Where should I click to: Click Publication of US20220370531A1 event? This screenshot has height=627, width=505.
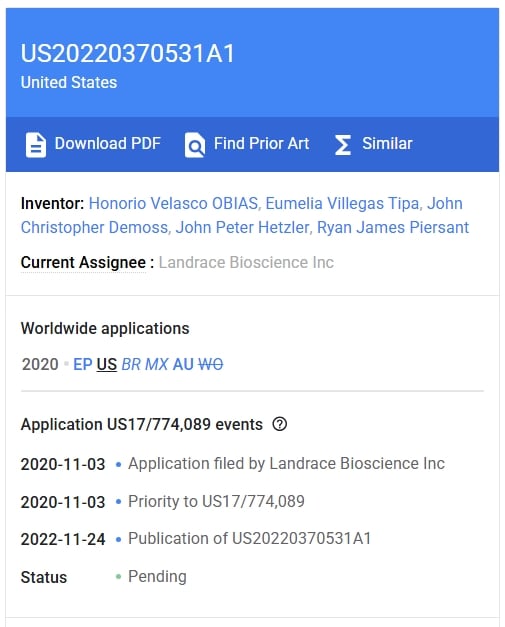pyautogui.click(x=250, y=539)
